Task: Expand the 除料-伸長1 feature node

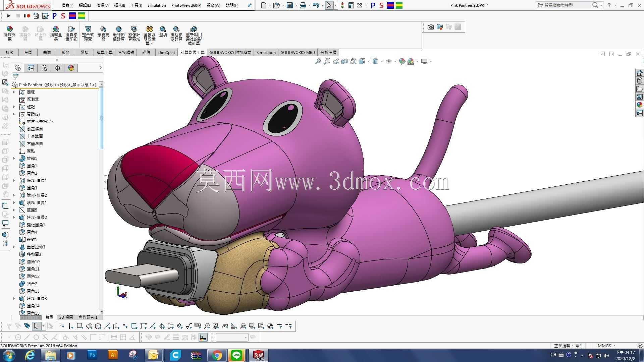Action: tap(14, 181)
